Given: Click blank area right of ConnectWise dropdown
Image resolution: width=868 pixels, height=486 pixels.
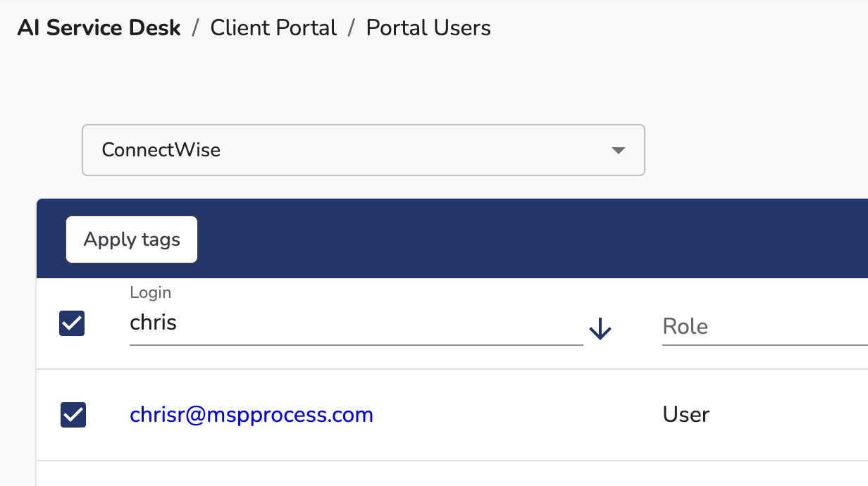Looking at the screenshot, I should pos(754,150).
